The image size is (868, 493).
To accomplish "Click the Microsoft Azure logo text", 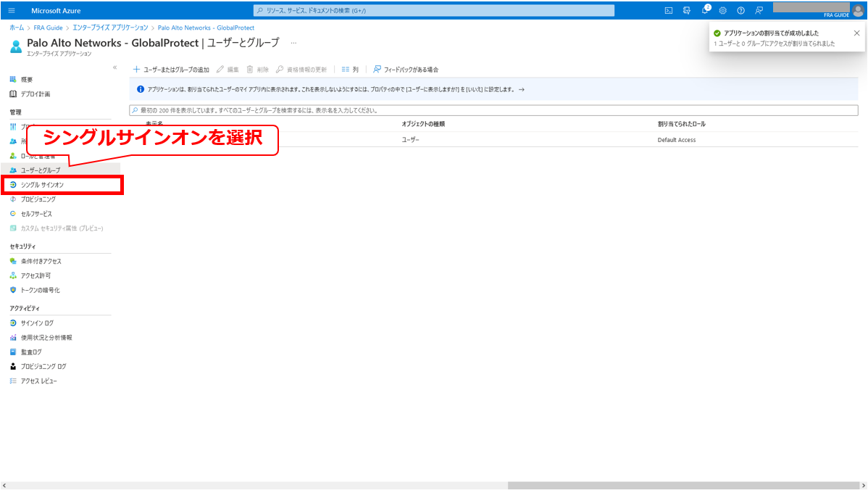I will coord(56,11).
